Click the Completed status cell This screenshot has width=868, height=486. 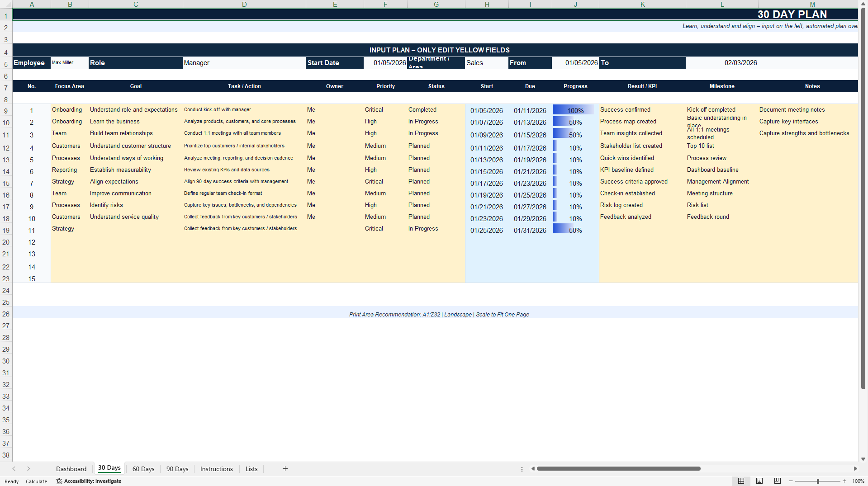436,110
